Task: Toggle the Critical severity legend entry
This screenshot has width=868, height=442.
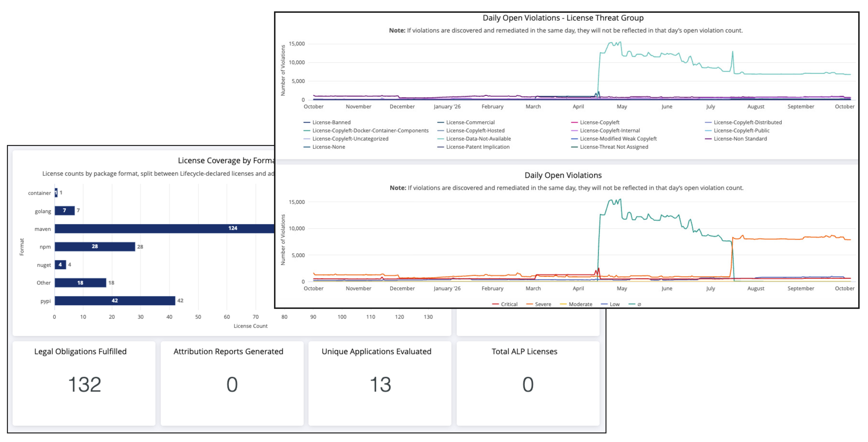Action: click(x=505, y=304)
